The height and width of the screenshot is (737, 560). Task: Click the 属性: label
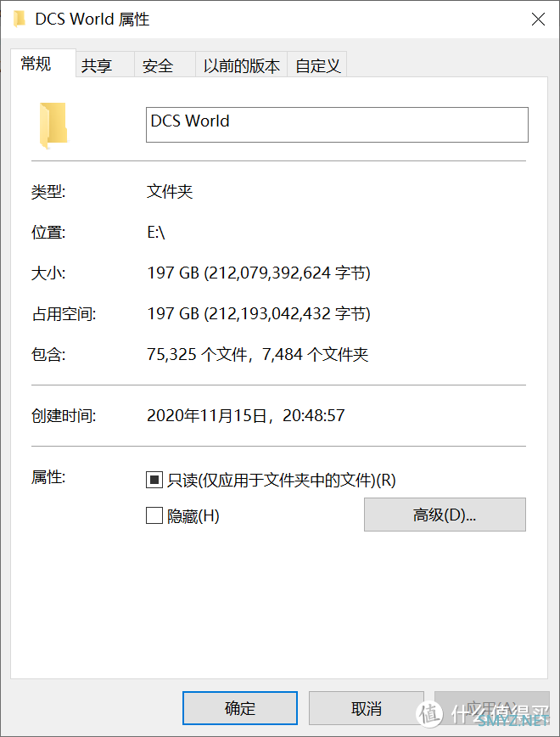pyautogui.click(x=48, y=477)
